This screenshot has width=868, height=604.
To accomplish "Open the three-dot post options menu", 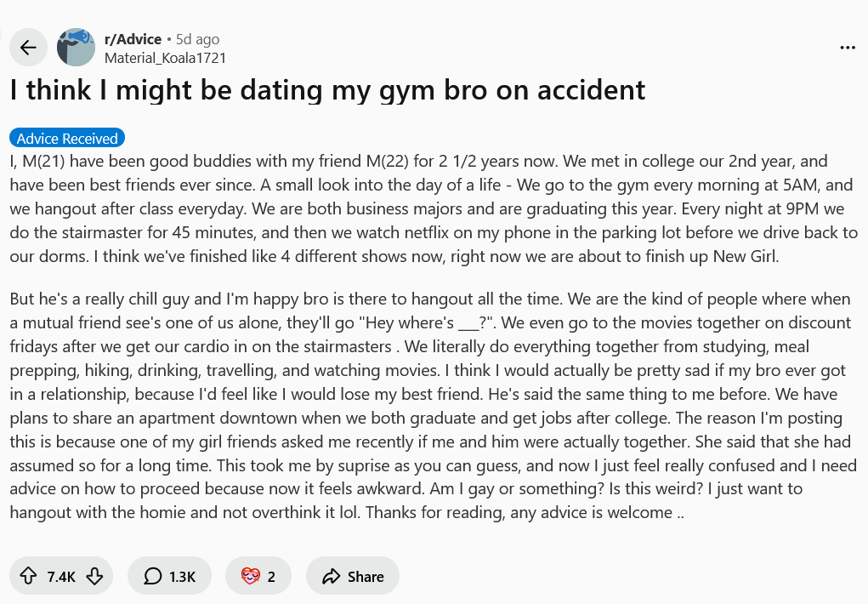I will [848, 48].
